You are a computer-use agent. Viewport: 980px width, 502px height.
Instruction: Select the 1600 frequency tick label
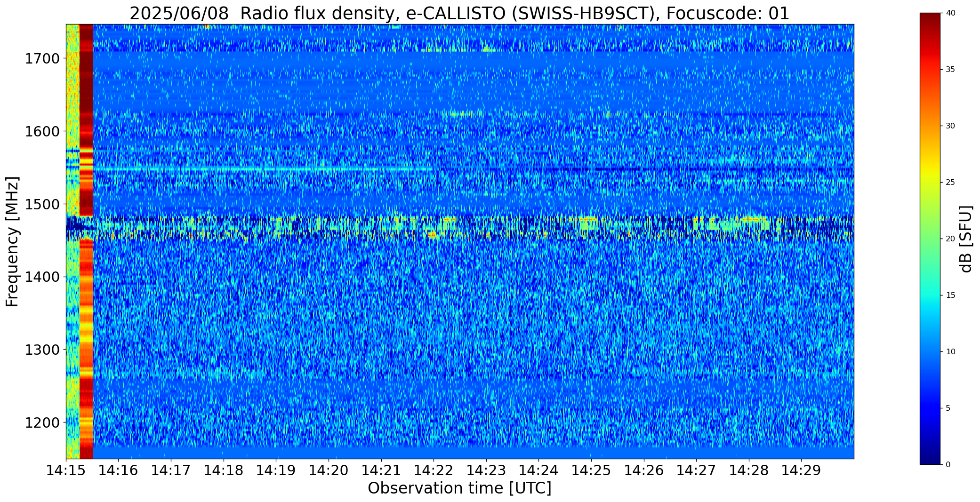tap(42, 132)
